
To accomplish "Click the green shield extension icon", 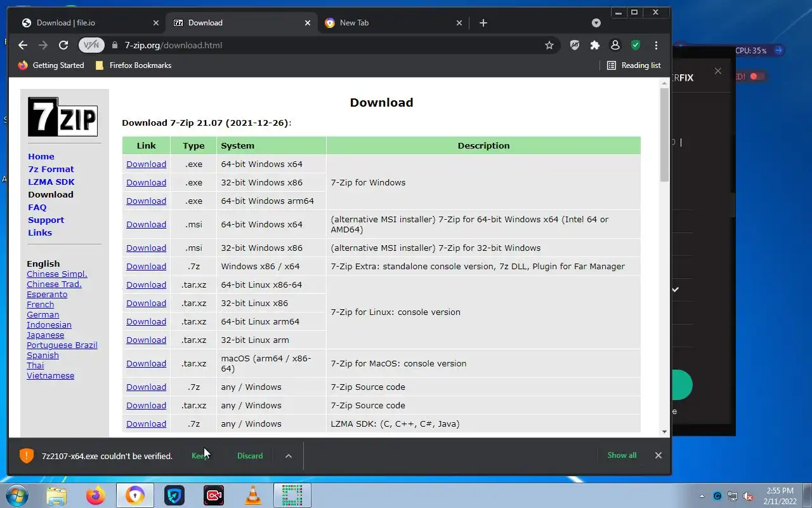I will 636,45.
